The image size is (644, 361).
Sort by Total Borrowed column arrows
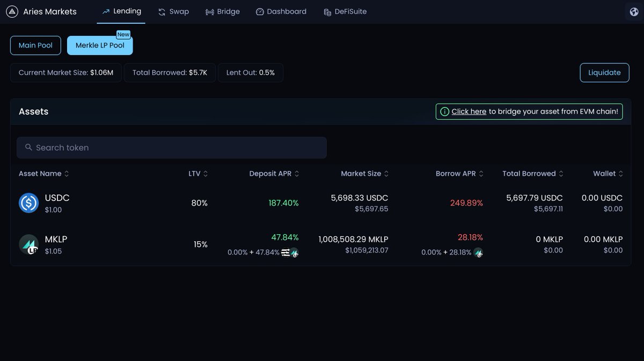click(x=561, y=174)
